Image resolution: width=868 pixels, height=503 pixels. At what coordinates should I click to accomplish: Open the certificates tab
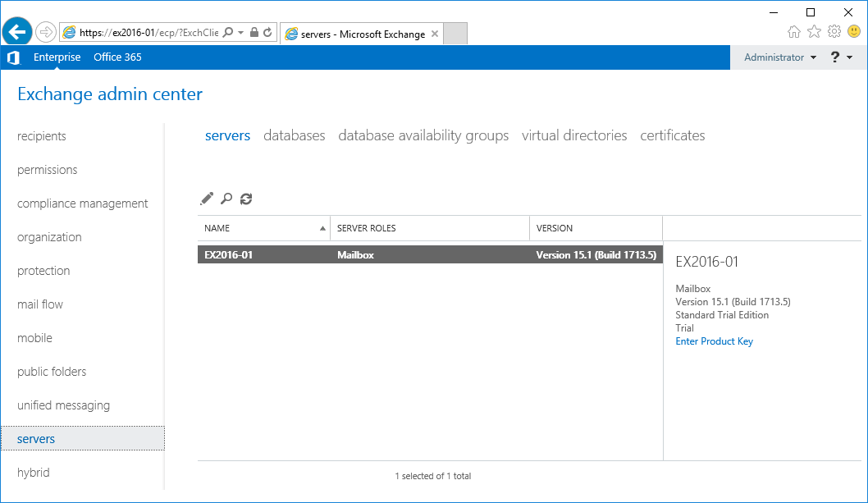[672, 135]
